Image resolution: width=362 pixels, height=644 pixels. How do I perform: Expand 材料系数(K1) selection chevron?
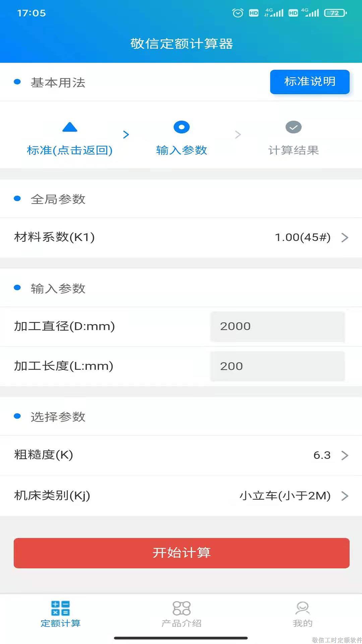pyautogui.click(x=345, y=237)
